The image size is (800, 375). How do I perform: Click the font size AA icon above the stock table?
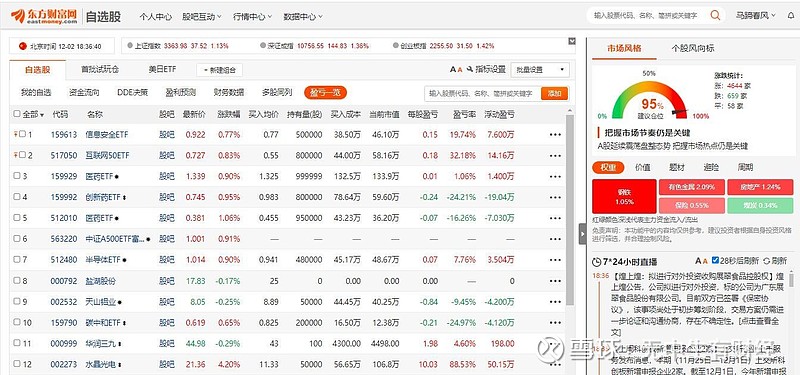pyautogui.click(x=456, y=69)
